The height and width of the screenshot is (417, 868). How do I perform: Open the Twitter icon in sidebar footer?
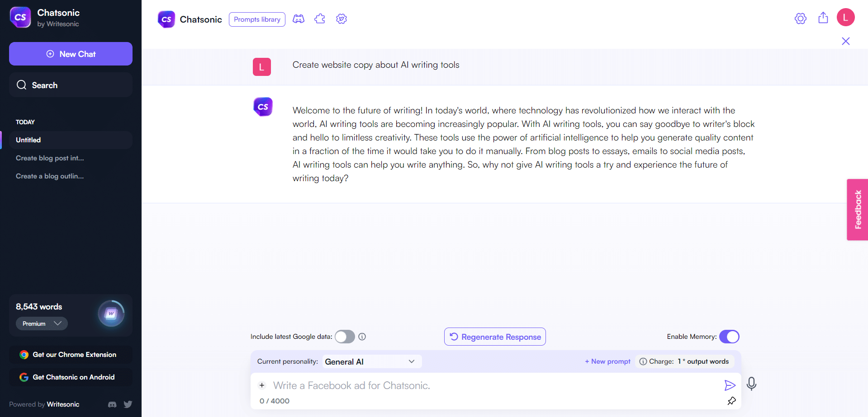point(128,404)
